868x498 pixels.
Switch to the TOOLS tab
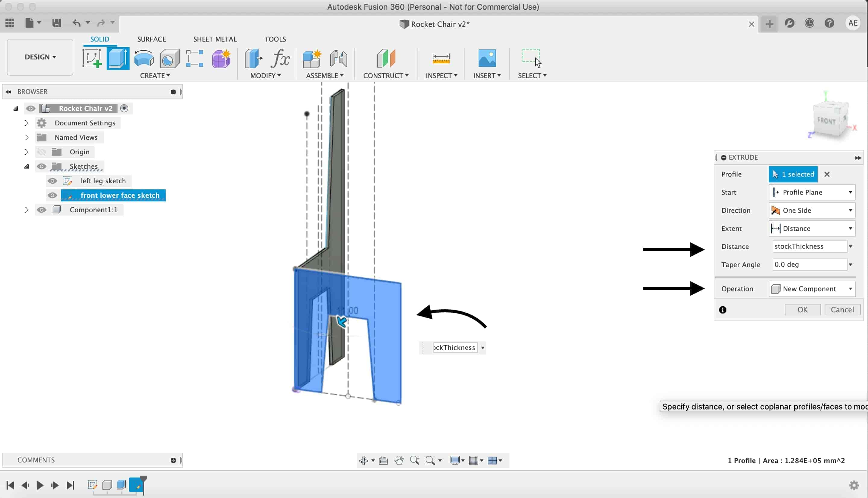click(x=275, y=39)
